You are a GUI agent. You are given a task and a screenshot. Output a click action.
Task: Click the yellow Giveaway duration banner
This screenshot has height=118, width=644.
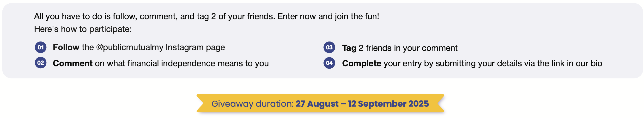(320, 103)
